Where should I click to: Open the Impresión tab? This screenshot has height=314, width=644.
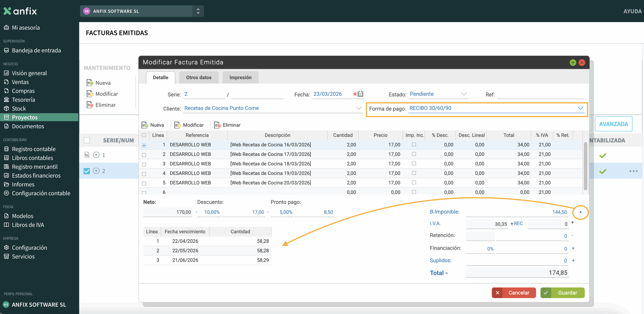coord(240,77)
